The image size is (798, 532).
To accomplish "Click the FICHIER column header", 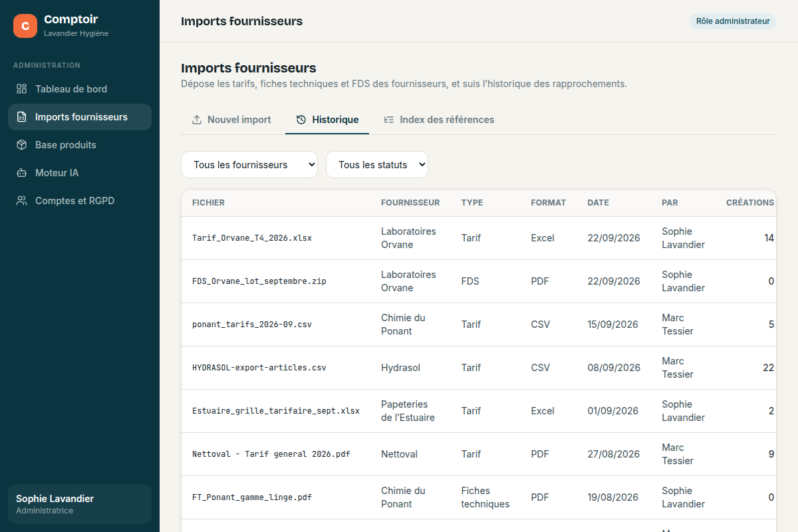I will point(208,203).
